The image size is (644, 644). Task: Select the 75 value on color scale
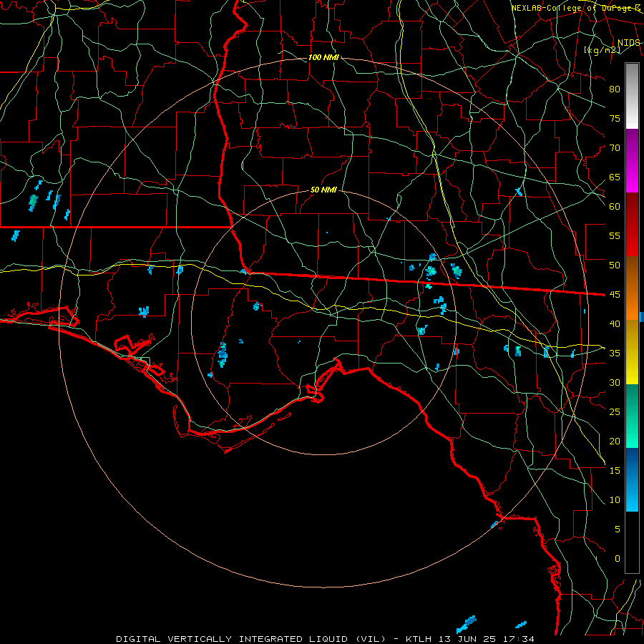(615, 119)
